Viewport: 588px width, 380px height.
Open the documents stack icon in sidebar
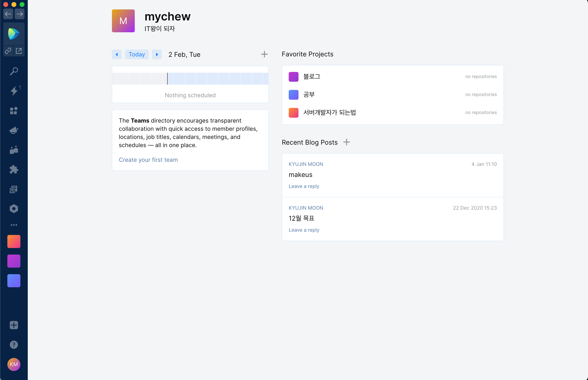(14, 189)
